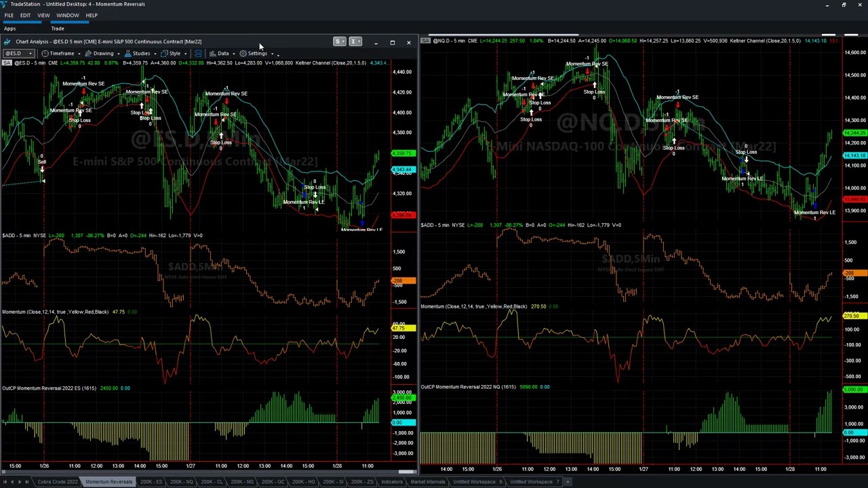Open the Indicators workspace tab
Viewport: 868px width, 488px height.
coord(392,482)
